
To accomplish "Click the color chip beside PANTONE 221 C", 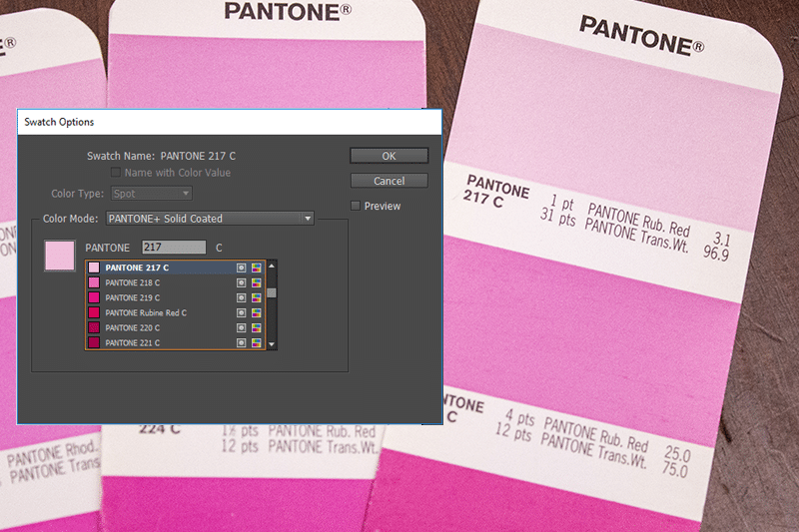I will [x=94, y=342].
